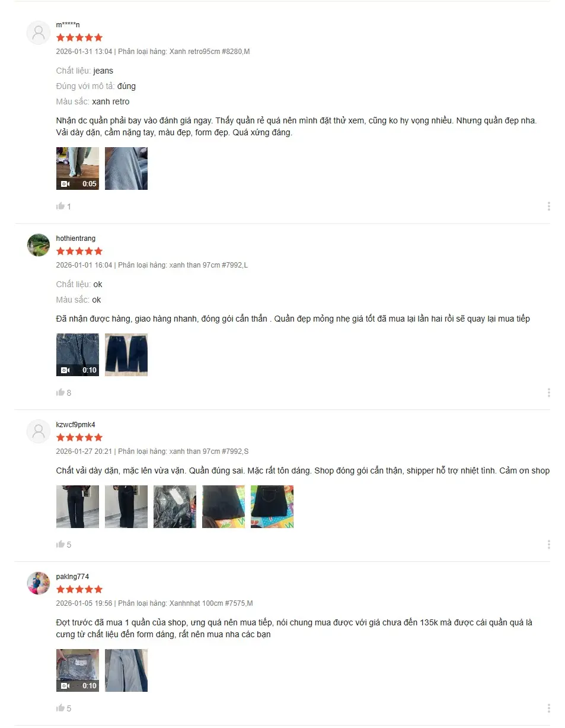Like the review by m*****n

tap(60, 206)
